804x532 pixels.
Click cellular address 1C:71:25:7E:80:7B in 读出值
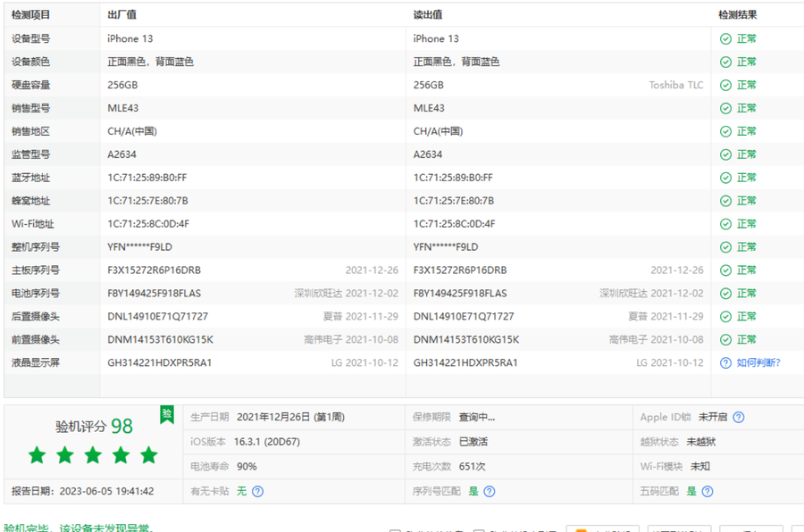[454, 201]
